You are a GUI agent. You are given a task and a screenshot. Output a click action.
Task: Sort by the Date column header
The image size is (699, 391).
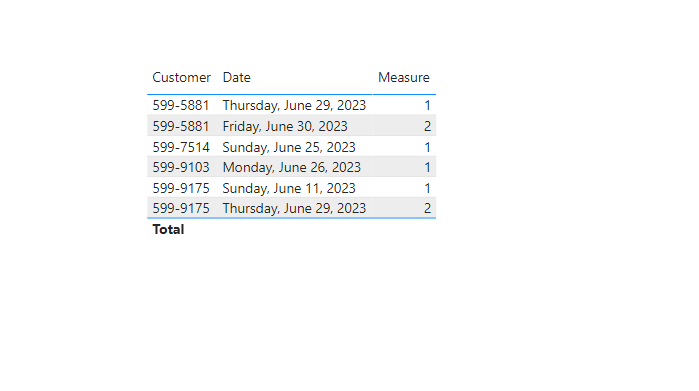[236, 78]
